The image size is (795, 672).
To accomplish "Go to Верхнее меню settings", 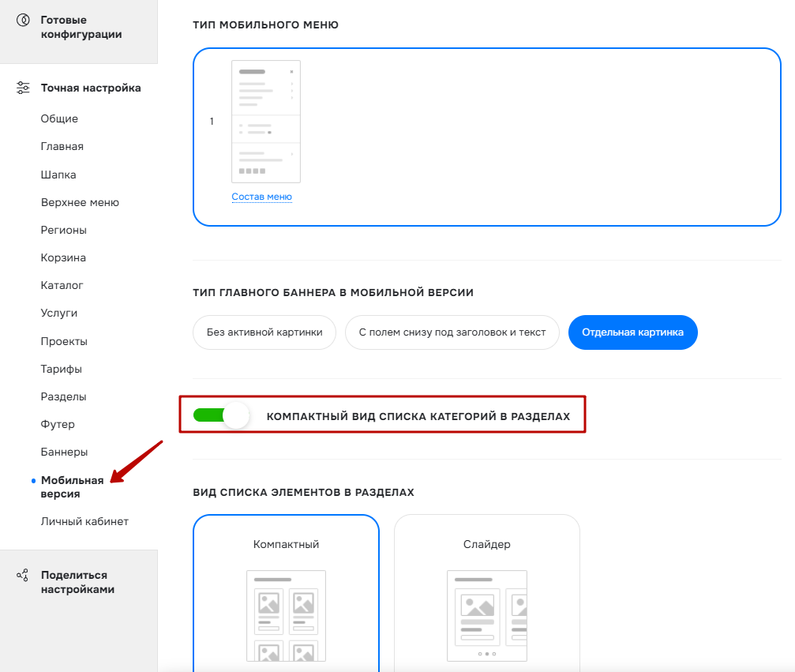I will tap(80, 202).
